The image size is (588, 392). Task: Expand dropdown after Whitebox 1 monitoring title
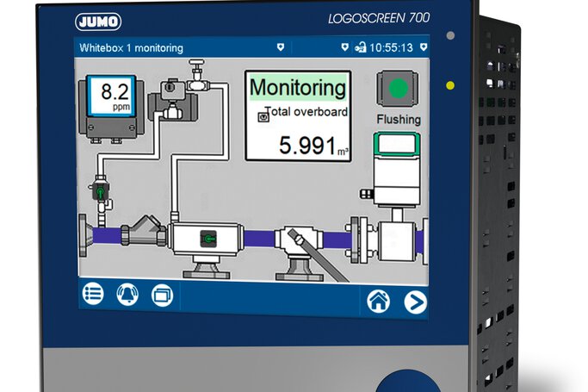[281, 47]
